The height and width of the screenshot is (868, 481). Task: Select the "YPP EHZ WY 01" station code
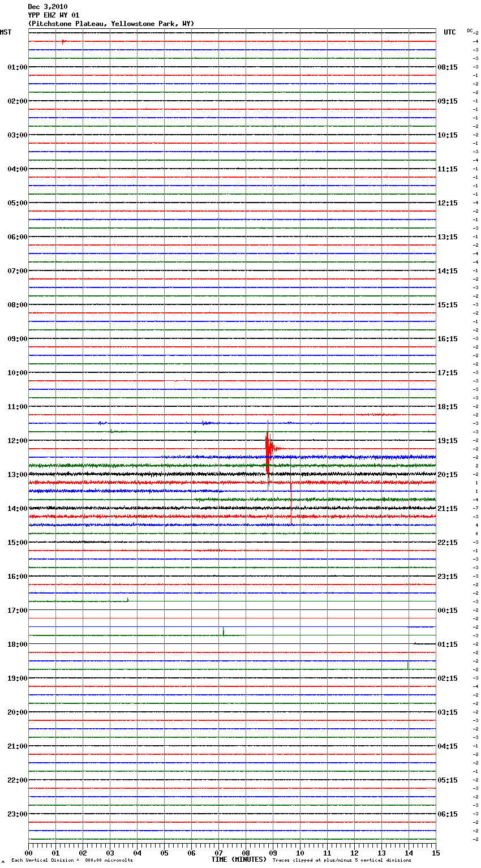click(54, 15)
